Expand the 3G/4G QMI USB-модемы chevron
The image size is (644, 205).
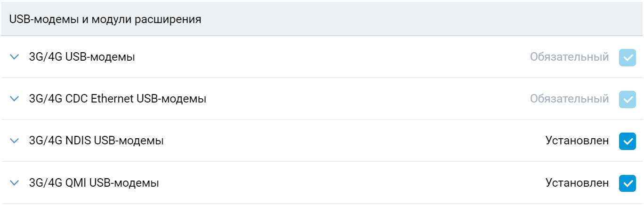pos(15,182)
